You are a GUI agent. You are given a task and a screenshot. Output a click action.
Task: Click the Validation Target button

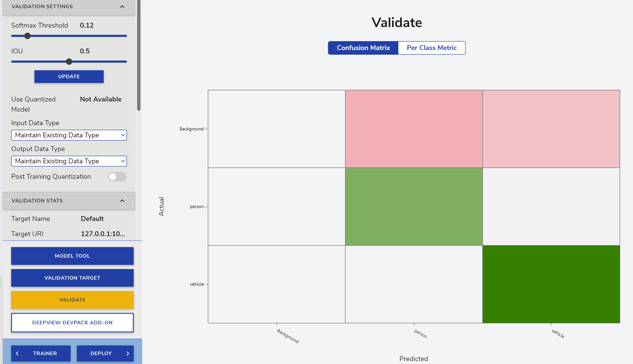point(72,278)
